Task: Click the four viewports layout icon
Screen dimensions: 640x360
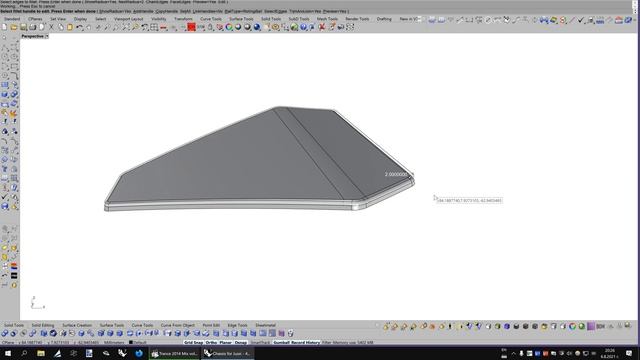Action: [x=154, y=27]
